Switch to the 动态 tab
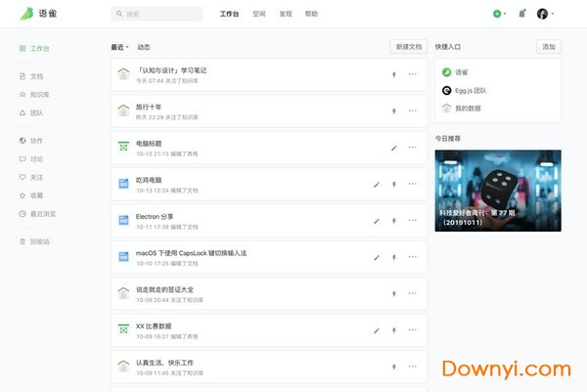 pos(144,47)
